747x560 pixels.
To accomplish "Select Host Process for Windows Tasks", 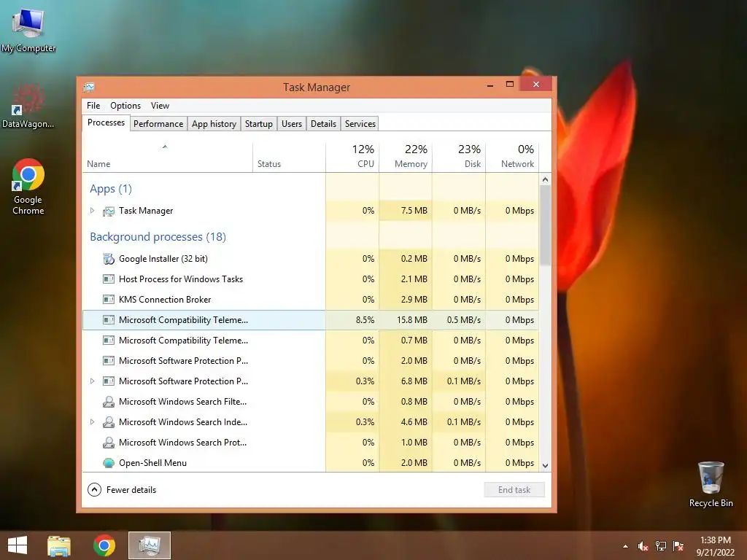I will click(311, 279).
